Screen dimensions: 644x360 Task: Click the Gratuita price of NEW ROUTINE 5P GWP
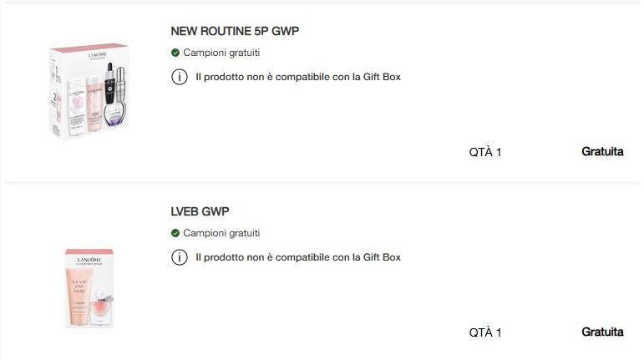pos(602,152)
